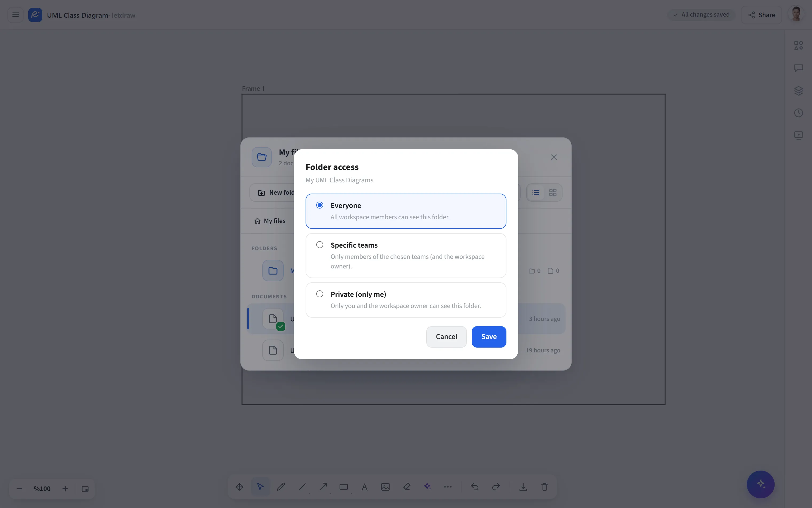This screenshot has width=812, height=508.
Task: Select the pointer selection tool
Action: (260, 487)
